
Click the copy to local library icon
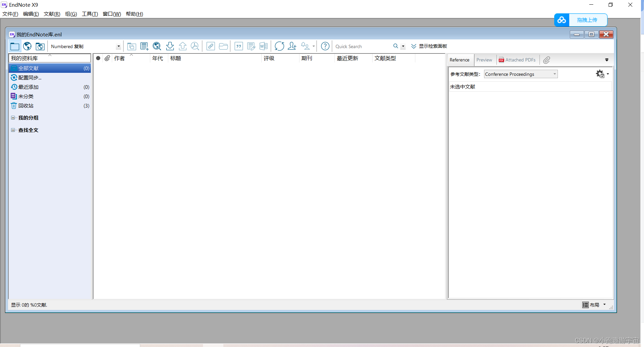pyautogui.click(x=132, y=46)
